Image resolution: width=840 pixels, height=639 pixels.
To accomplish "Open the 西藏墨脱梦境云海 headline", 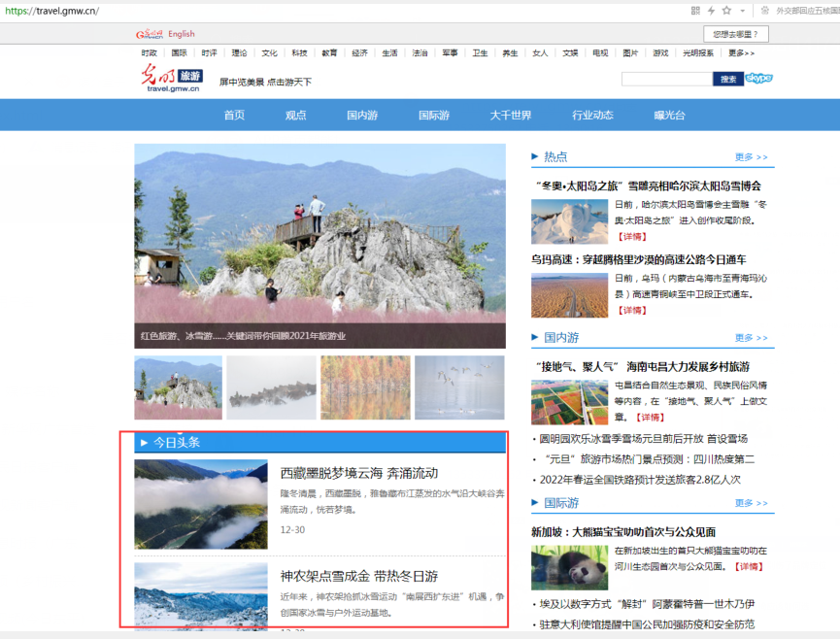I will (x=359, y=474).
